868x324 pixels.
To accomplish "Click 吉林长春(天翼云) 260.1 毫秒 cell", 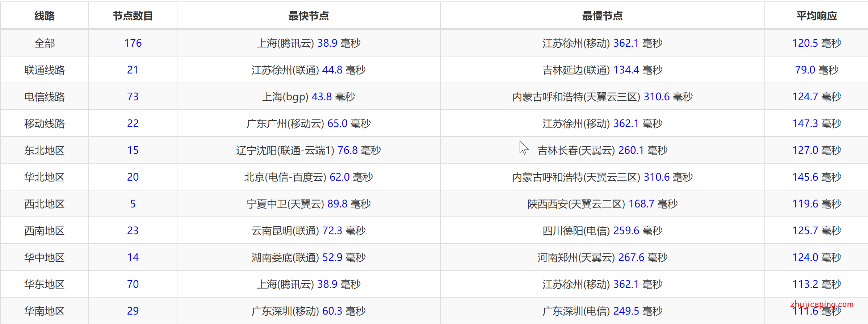I will coord(602,150).
